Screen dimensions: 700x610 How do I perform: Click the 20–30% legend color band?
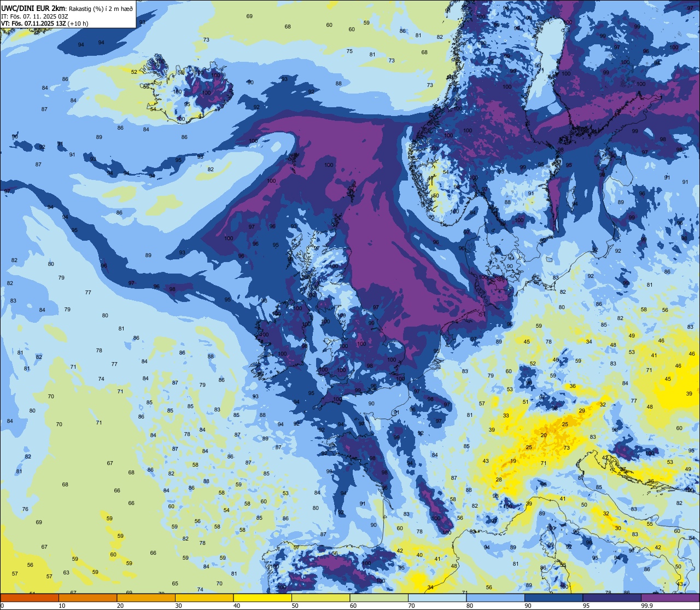pos(146,597)
